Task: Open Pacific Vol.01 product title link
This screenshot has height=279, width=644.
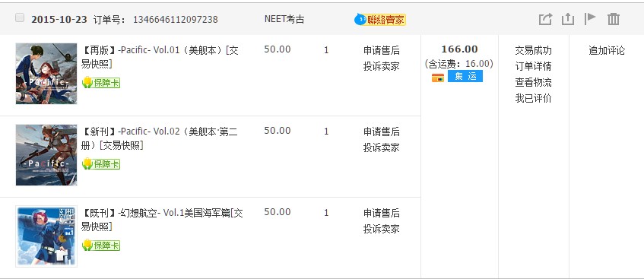Action: (160, 57)
